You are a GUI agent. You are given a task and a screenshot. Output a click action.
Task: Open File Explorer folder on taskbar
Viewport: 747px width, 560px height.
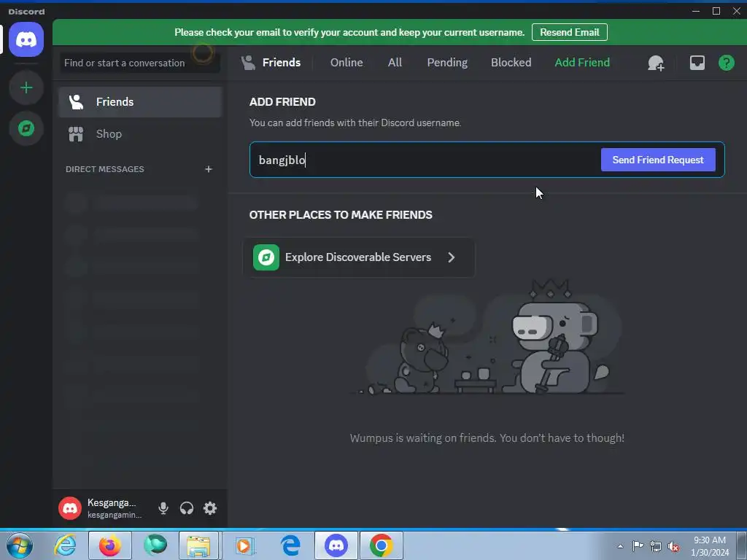point(198,545)
